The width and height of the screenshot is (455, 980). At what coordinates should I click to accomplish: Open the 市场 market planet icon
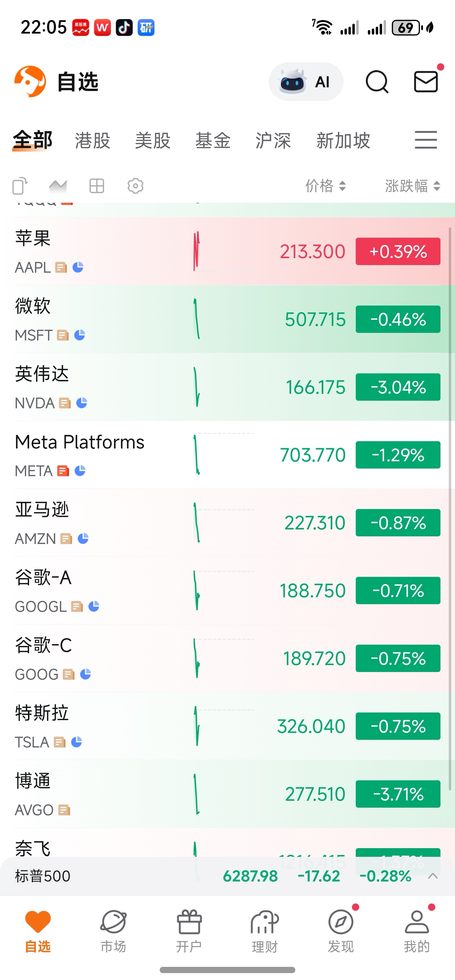[x=113, y=931]
